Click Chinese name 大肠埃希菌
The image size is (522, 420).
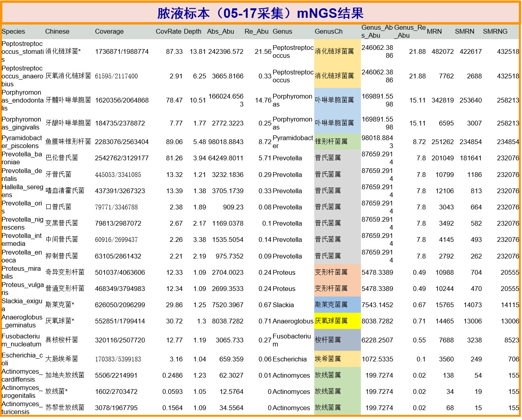tap(62, 359)
